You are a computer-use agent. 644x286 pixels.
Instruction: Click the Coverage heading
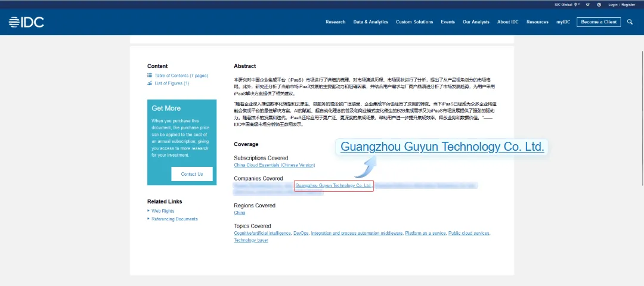pyautogui.click(x=246, y=144)
